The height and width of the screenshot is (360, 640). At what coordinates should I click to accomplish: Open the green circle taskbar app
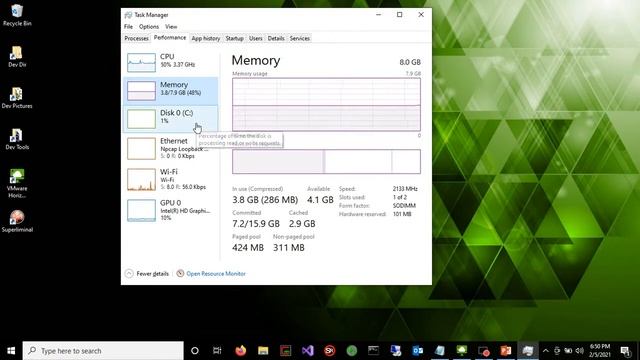pos(352,351)
